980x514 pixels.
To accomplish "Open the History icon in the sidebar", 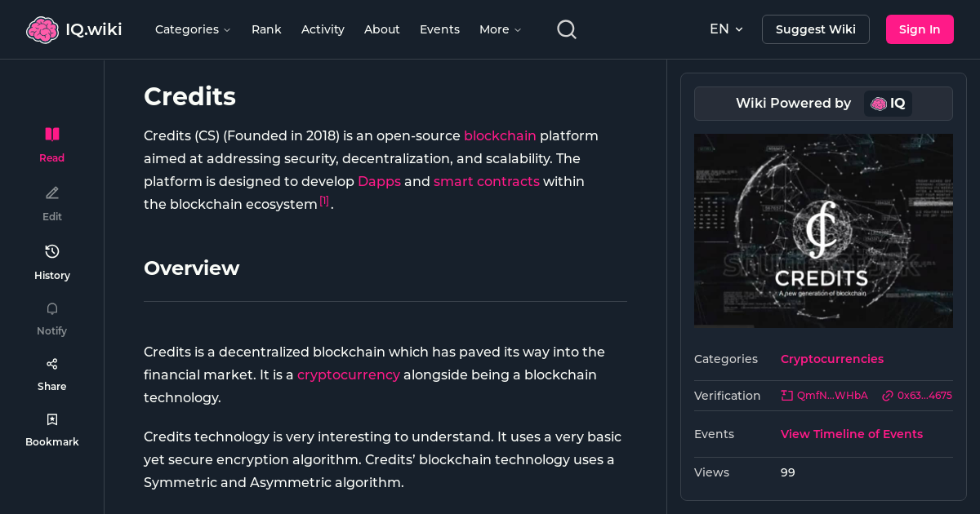I will (51, 251).
